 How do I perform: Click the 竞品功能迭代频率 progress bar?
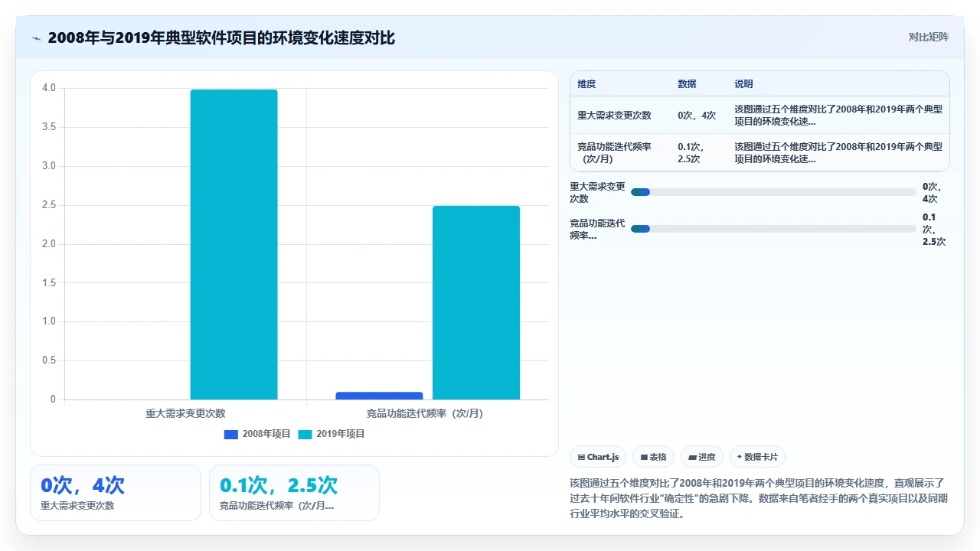point(773,229)
